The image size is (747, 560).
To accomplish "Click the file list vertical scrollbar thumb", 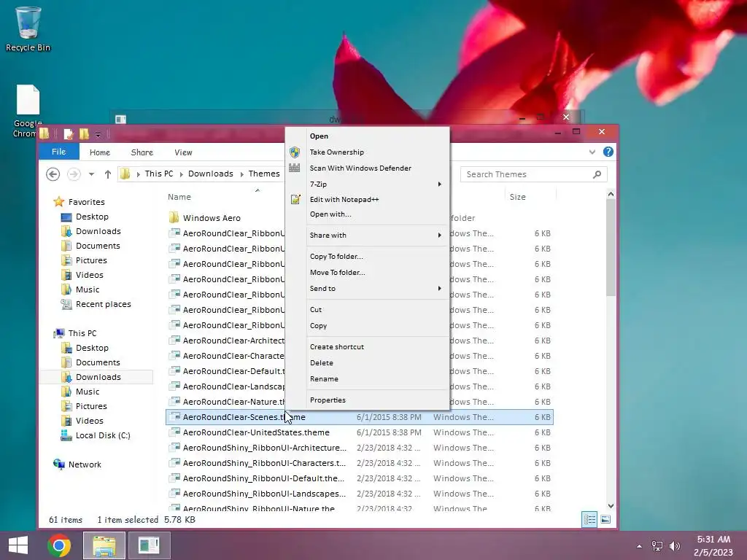I will (x=611, y=248).
